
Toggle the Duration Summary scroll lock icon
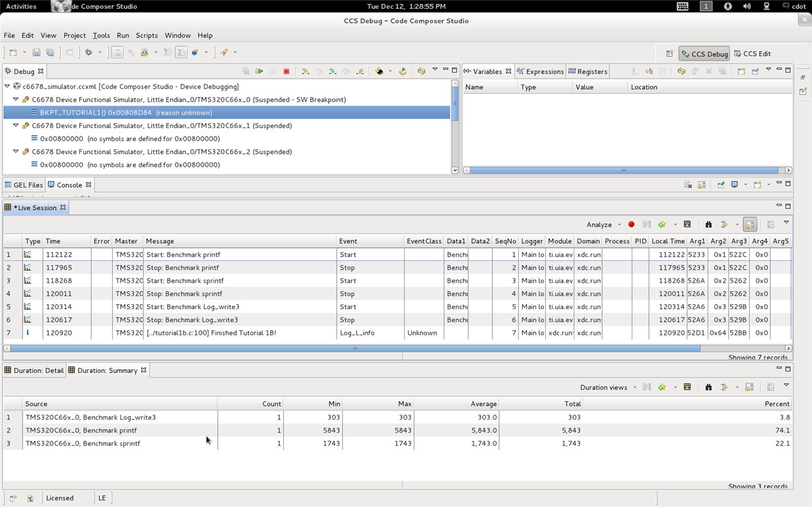[749, 388]
